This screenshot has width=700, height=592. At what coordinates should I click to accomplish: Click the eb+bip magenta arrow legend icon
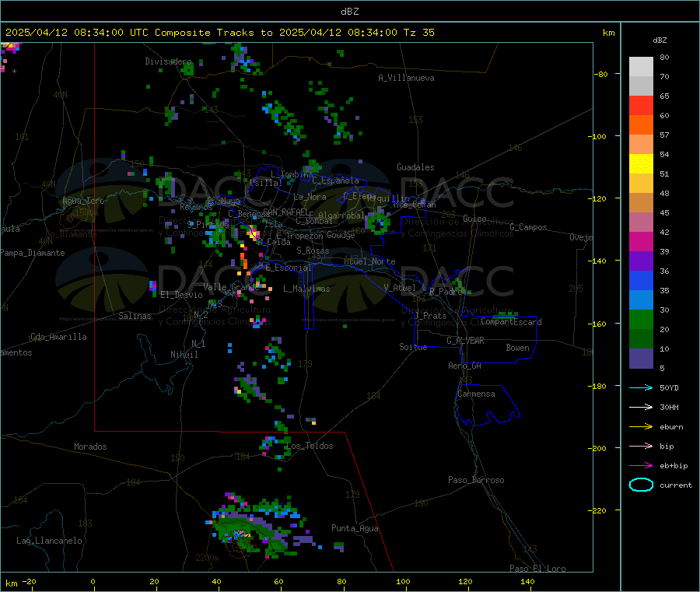click(x=641, y=466)
